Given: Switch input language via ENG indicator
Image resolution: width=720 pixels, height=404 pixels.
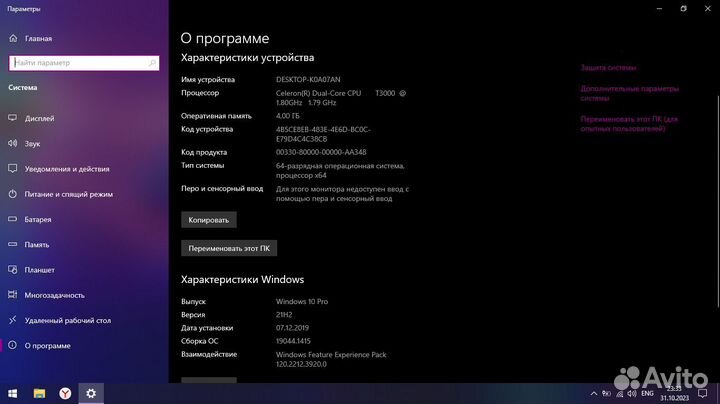Looking at the screenshot, I should pyautogui.click(x=647, y=394).
